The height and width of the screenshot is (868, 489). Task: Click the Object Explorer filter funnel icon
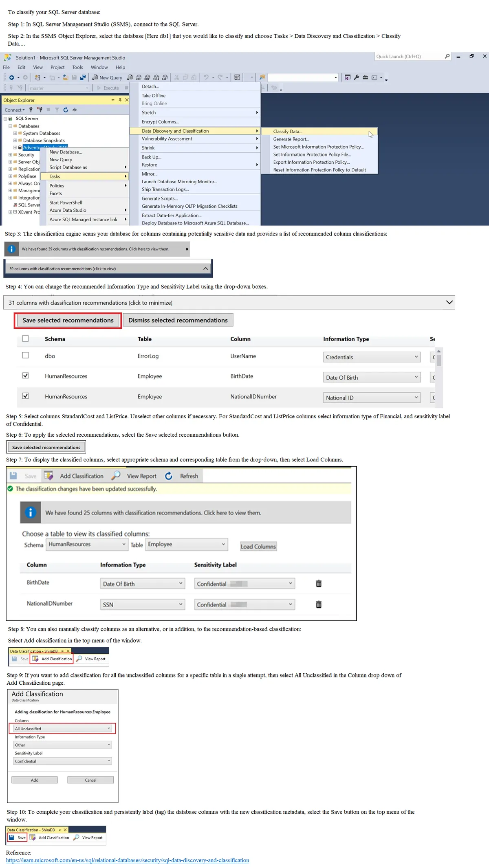click(x=57, y=110)
